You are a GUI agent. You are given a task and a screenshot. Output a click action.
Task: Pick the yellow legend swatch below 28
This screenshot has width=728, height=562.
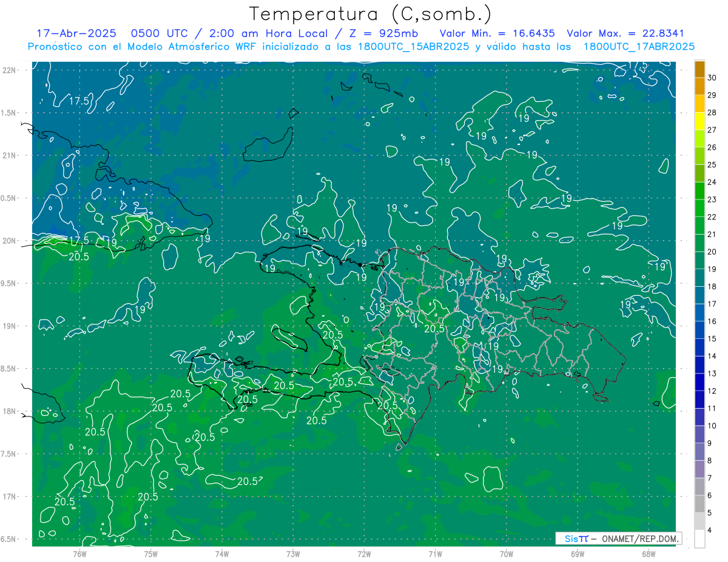click(x=699, y=122)
